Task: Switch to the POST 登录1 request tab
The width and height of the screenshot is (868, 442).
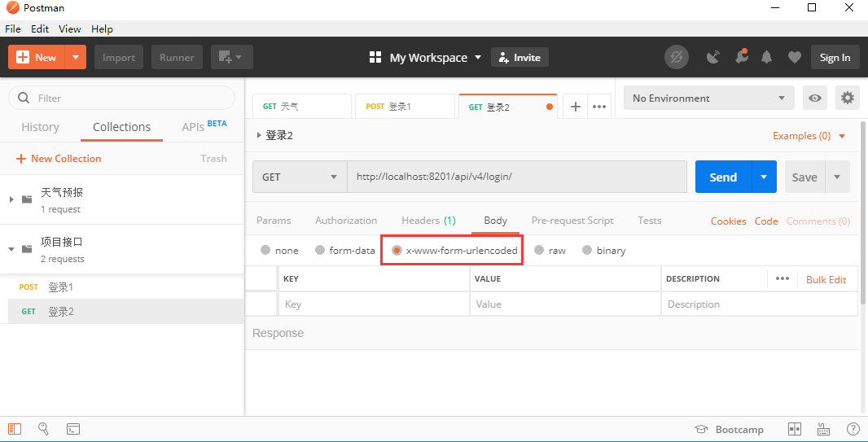Action: [x=405, y=106]
